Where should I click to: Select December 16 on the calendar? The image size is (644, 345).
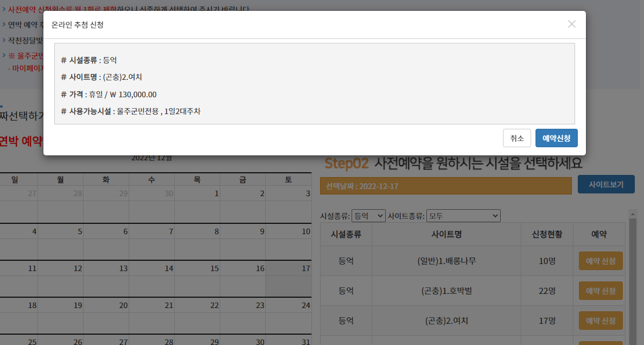[x=243, y=278]
